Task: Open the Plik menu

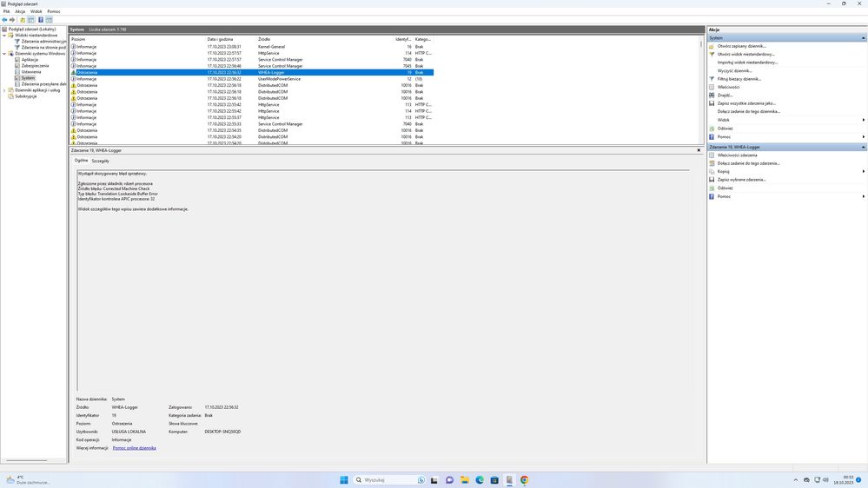Action: (x=7, y=11)
